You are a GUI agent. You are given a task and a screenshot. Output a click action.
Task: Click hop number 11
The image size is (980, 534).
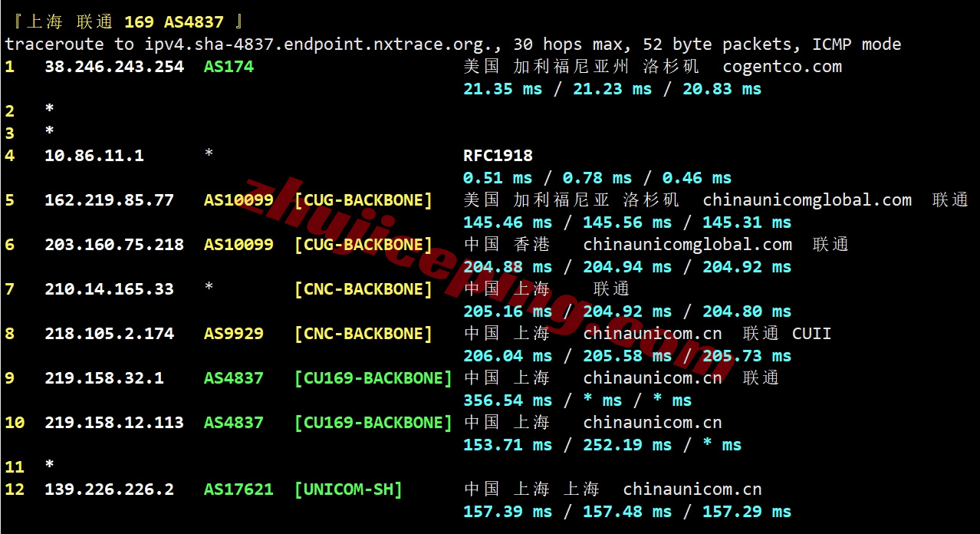[15, 467]
